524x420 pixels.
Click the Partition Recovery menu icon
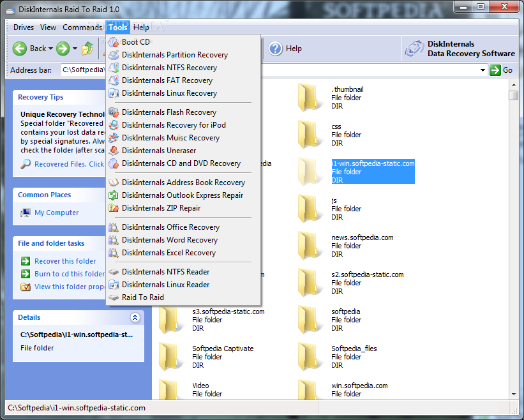[x=114, y=55]
